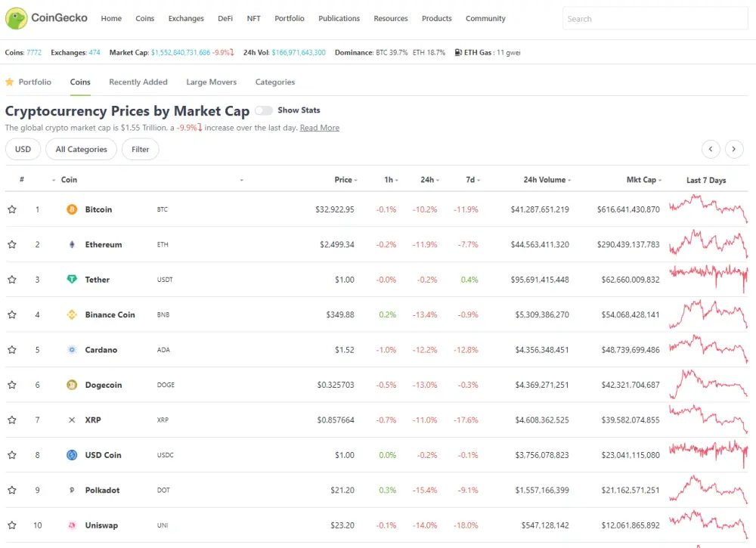Screen dimensions: 756x548
Task: Open the Ethereum coin page link
Action: point(104,244)
